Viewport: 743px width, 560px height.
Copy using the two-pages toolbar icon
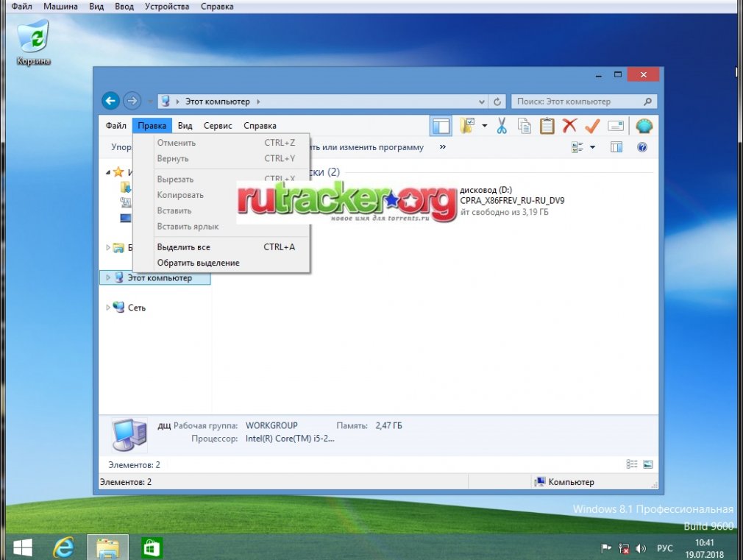pos(524,126)
